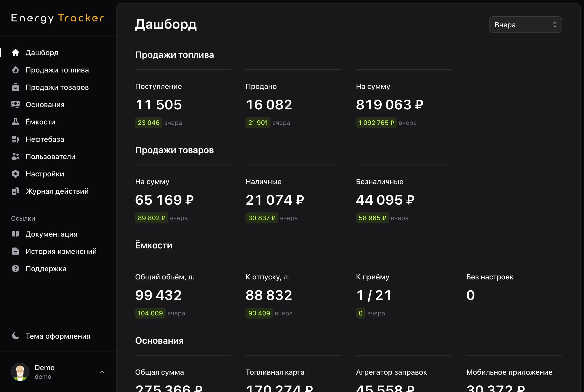Viewport: 584px width, 392px height.
Task: Click the Продажи товаров section heading
Action: pos(175,150)
